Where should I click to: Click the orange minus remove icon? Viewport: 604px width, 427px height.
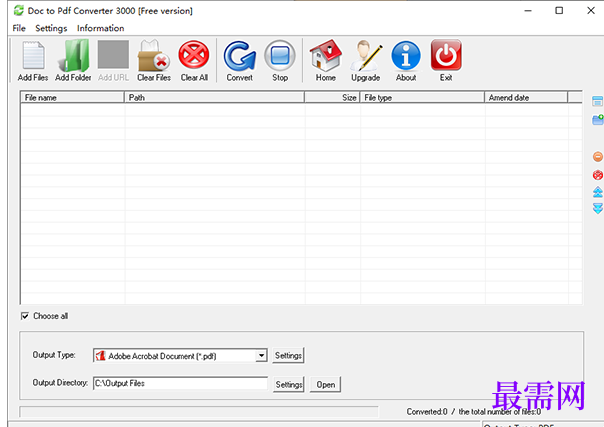coord(598,157)
